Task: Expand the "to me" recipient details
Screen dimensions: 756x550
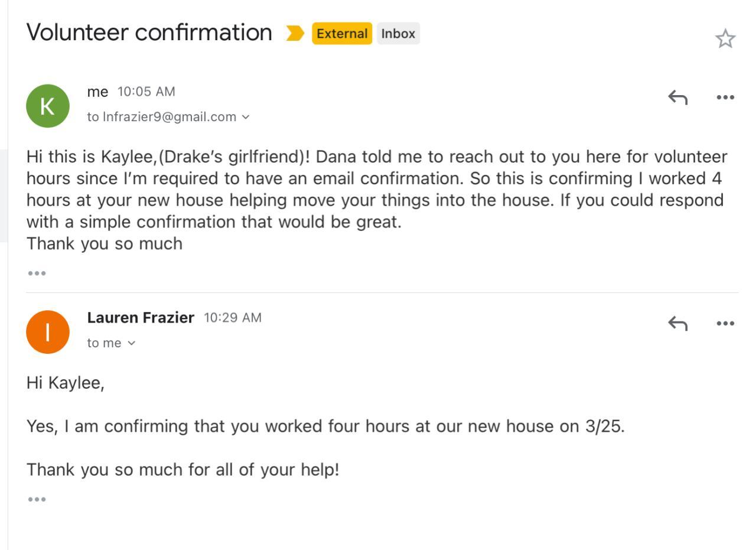Action: pos(131,343)
